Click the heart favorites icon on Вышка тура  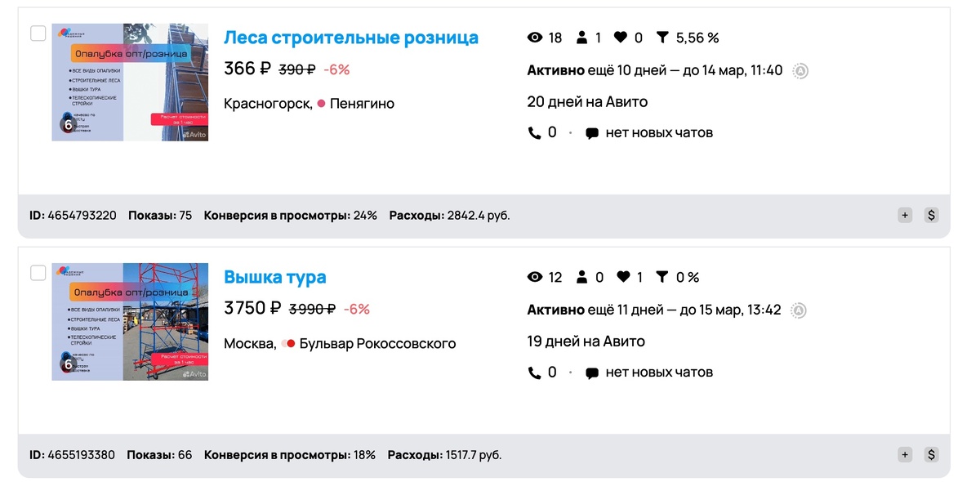625,277
